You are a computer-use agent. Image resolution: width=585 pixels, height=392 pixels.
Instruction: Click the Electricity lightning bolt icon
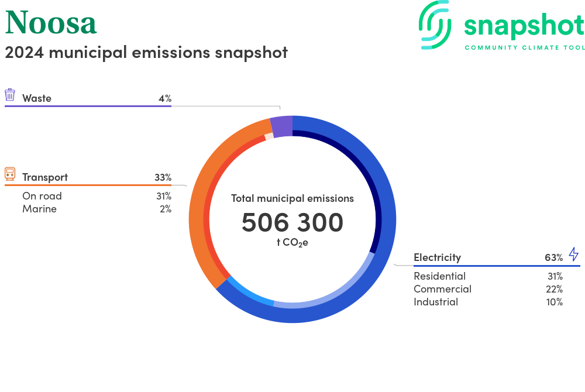coord(573,255)
